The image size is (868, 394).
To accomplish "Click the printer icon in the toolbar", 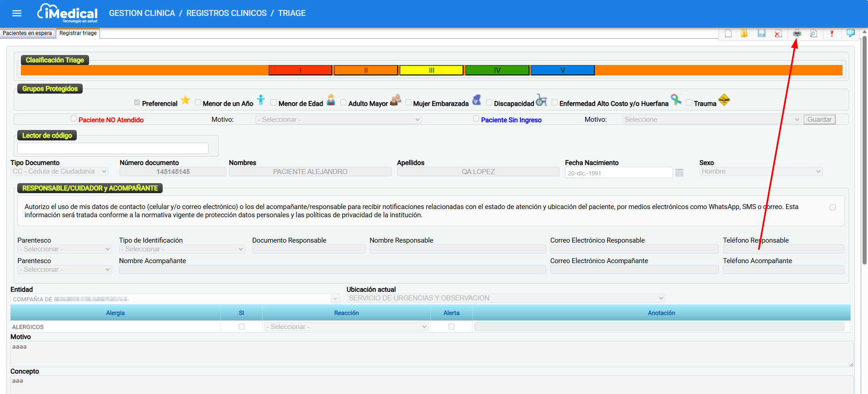I will click(797, 34).
